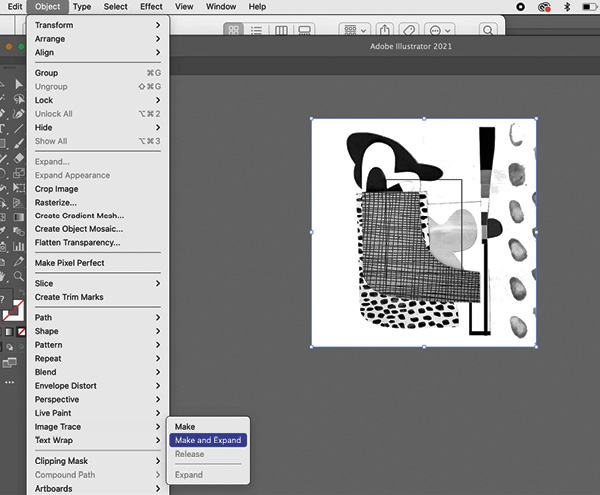
Task: Select the Gradient tool
Action: click(18, 217)
